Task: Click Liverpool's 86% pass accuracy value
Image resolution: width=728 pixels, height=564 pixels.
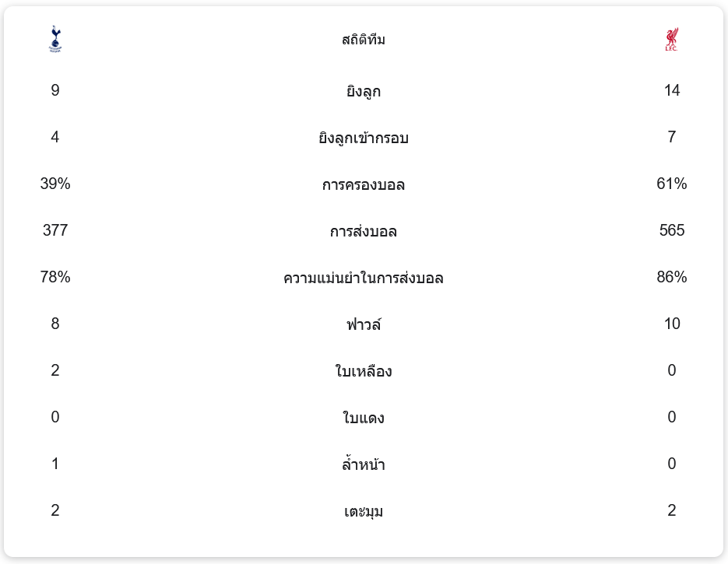Action: click(672, 278)
